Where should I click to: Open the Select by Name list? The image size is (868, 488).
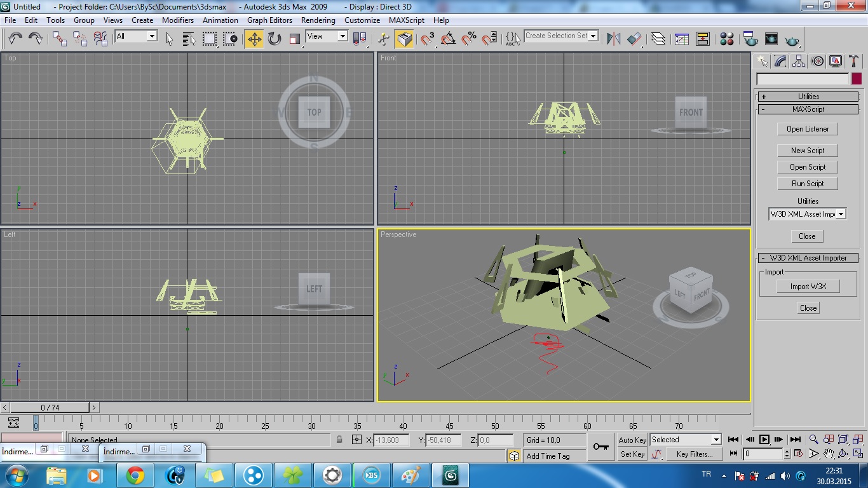189,39
